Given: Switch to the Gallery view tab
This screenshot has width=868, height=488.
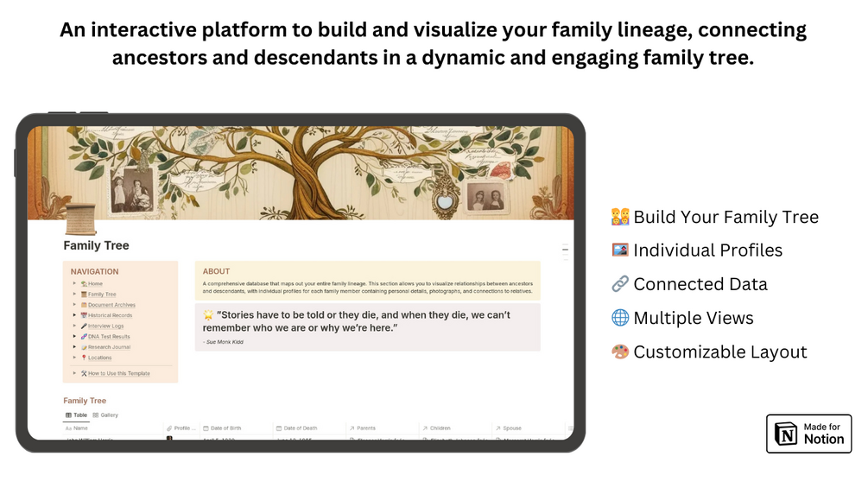Looking at the screenshot, I should [x=105, y=415].
